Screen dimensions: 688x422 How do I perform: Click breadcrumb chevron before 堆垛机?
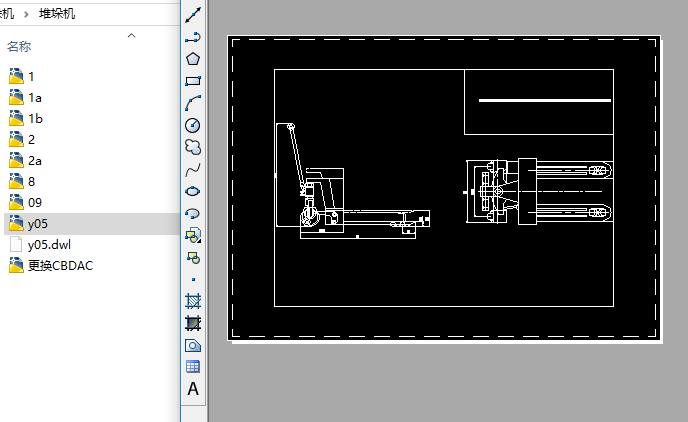pyautogui.click(x=26, y=14)
